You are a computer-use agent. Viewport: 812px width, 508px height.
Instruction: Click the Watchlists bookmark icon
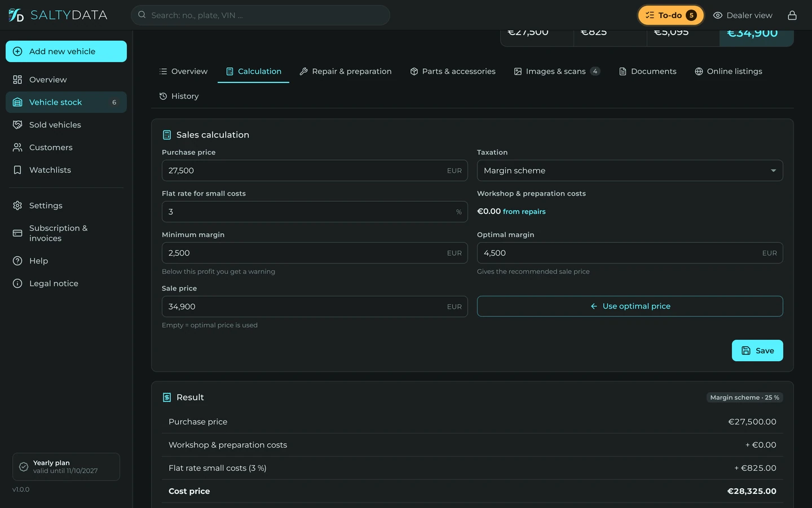17,170
